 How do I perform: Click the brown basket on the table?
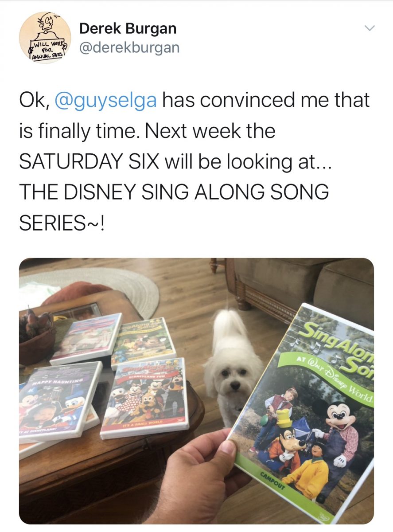pos(37,338)
